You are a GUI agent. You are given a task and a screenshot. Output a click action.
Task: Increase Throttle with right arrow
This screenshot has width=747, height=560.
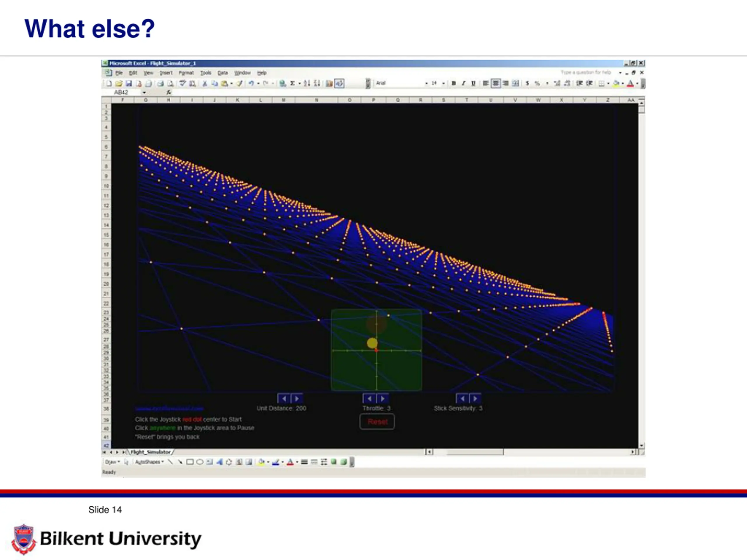382,399
